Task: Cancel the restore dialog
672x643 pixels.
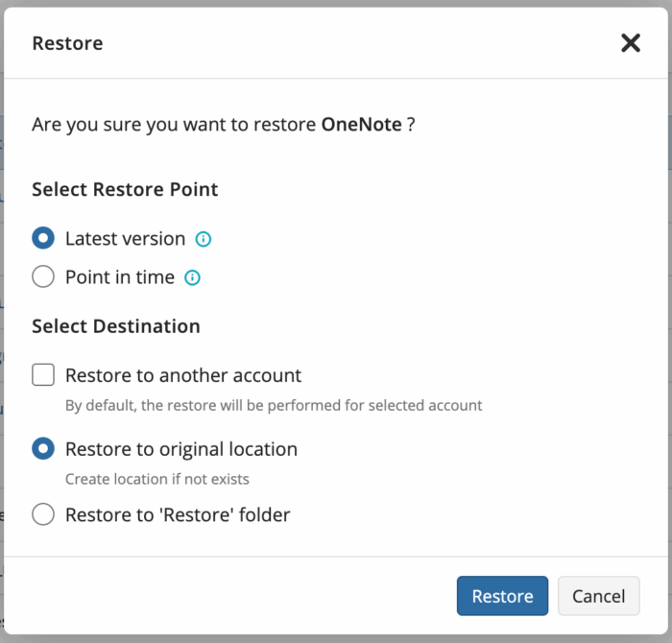Action: tap(599, 596)
